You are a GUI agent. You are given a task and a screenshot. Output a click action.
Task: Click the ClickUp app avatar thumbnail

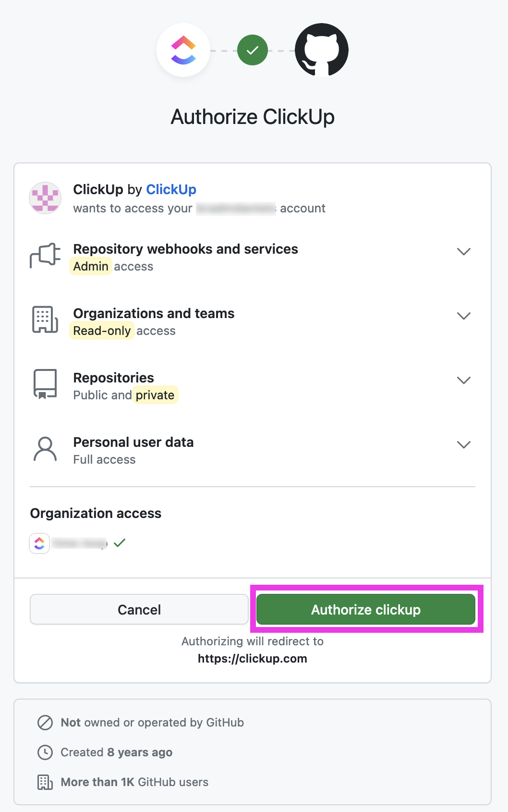(45, 198)
